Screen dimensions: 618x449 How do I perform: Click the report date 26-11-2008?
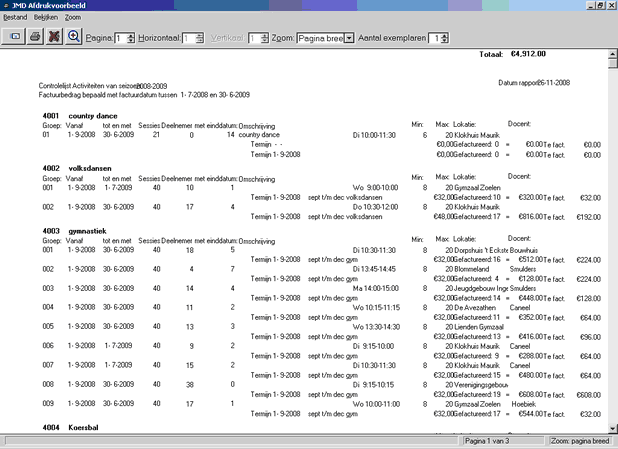[553, 83]
